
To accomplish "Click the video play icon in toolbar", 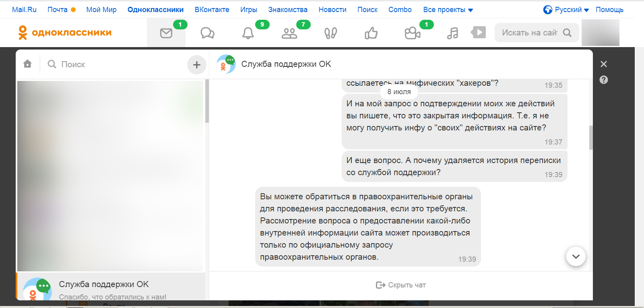I will pyautogui.click(x=478, y=32).
